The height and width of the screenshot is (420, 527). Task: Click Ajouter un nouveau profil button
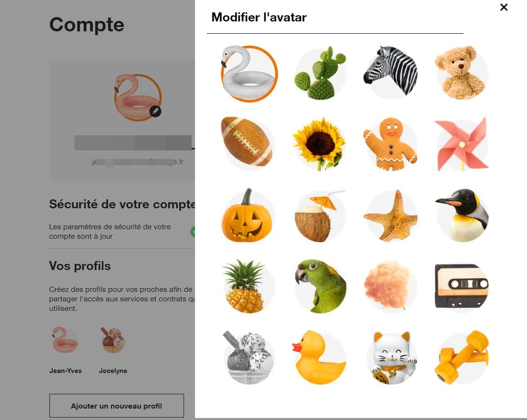(116, 406)
